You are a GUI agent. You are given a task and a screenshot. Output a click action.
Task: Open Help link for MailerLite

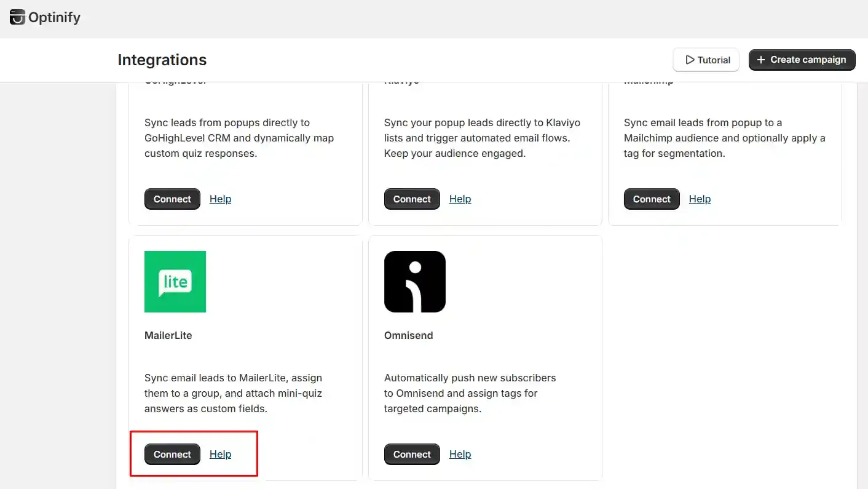pyautogui.click(x=220, y=454)
